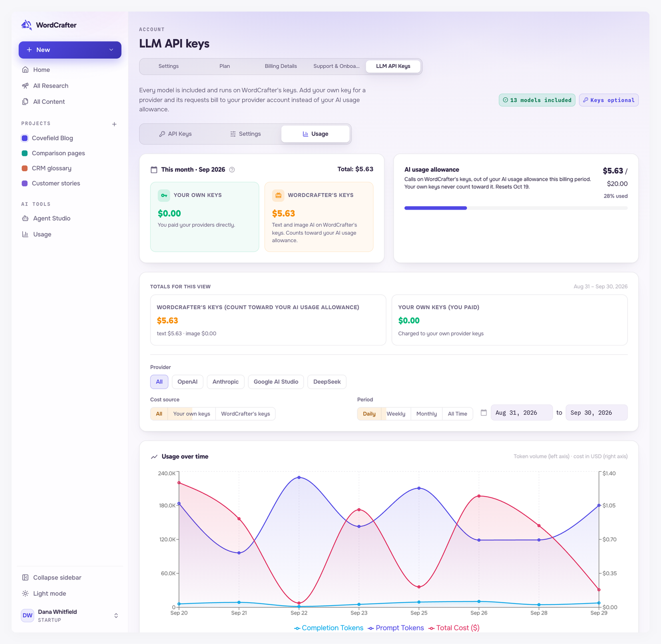Click the calendar icon beside This month
This screenshot has height=644, width=661.
click(154, 169)
